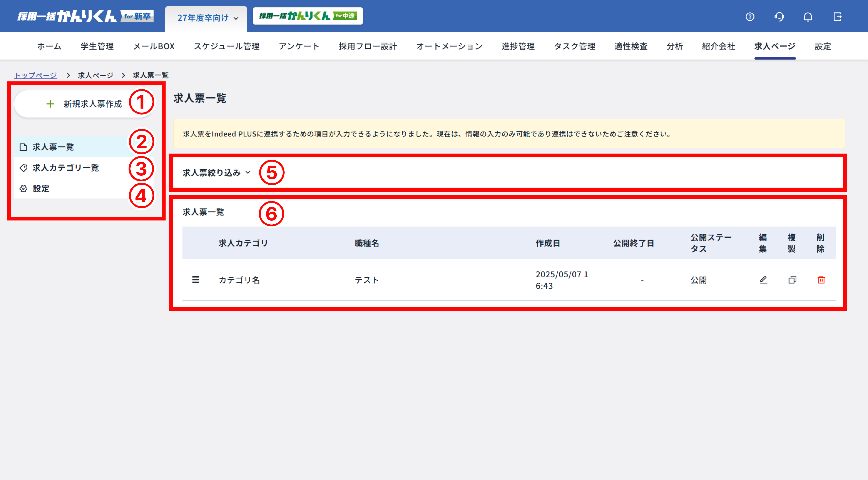
Task: Go to the 学生管理 menu
Action: coord(97,46)
